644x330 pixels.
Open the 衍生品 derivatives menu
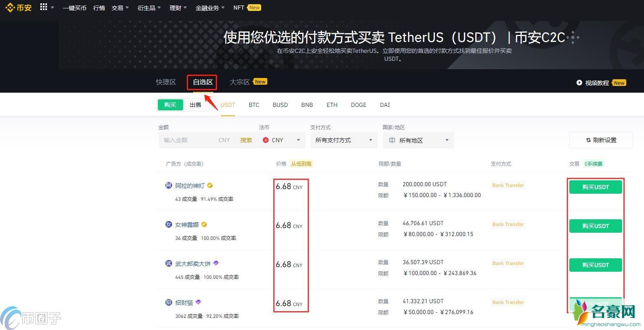[149, 8]
